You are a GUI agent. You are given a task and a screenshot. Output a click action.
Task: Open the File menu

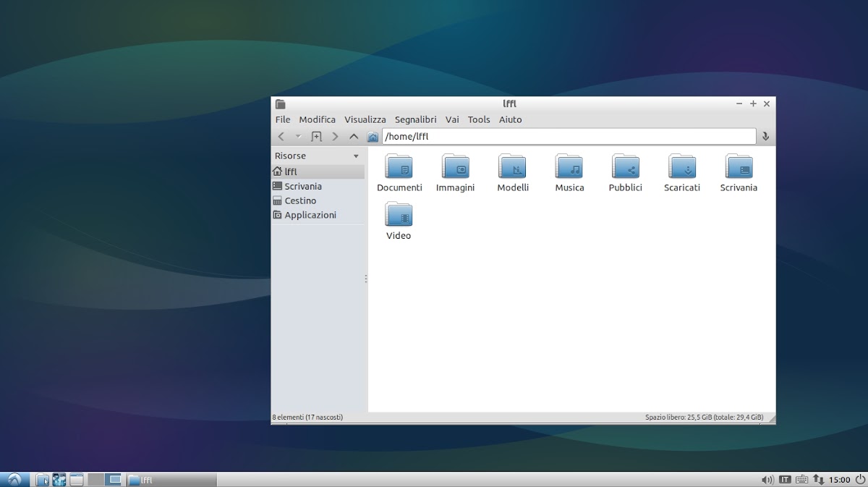pyautogui.click(x=283, y=120)
